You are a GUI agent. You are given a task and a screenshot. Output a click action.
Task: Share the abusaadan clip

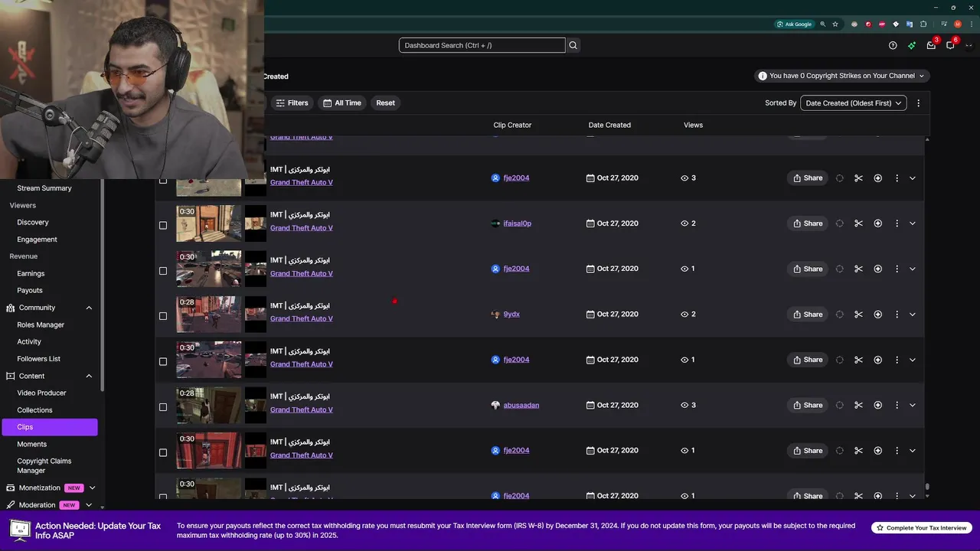808,405
